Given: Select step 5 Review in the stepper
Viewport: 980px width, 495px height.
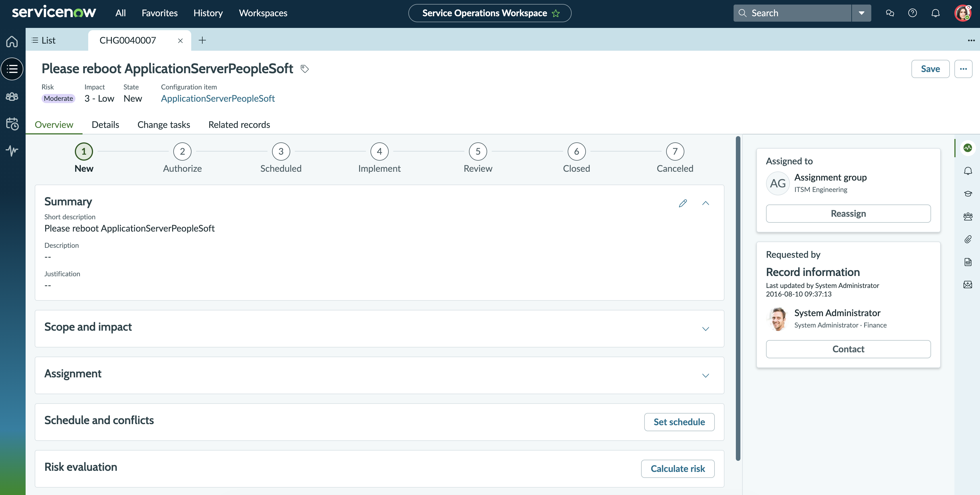Looking at the screenshot, I should point(478,158).
